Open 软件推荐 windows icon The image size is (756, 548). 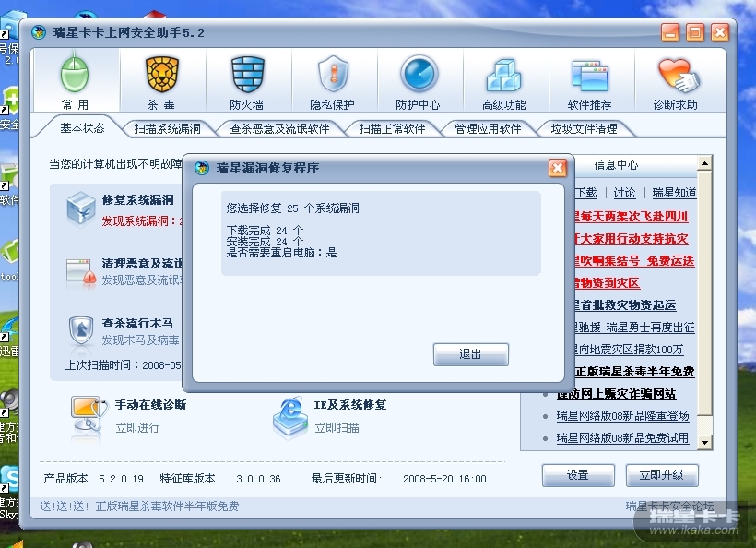coord(590,76)
